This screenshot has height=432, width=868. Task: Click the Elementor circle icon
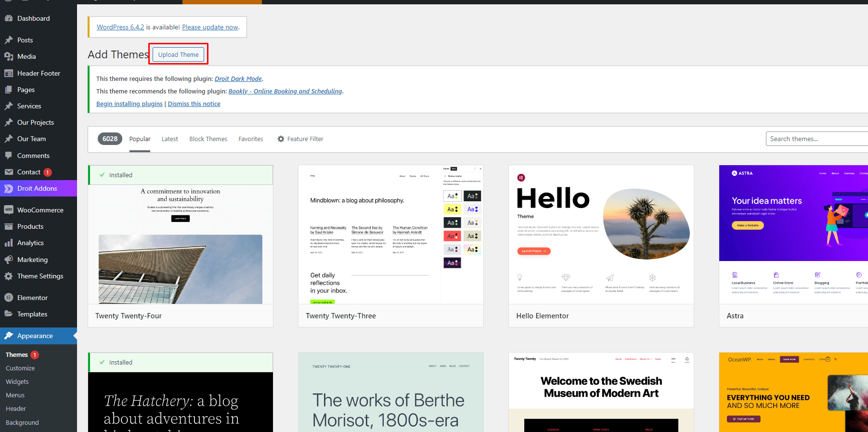[9, 298]
